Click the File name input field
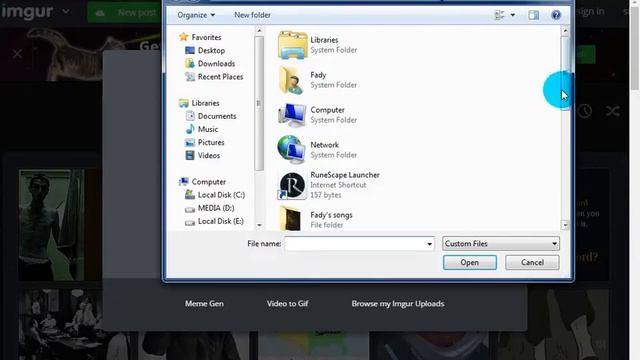 click(360, 244)
